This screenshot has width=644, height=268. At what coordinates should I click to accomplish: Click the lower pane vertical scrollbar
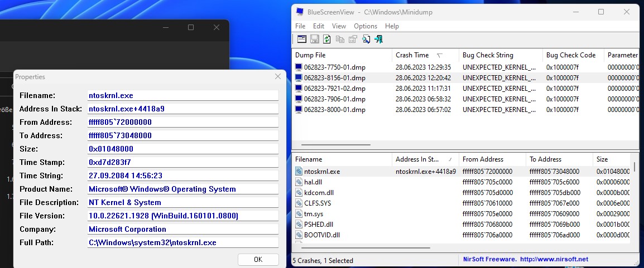click(635, 167)
